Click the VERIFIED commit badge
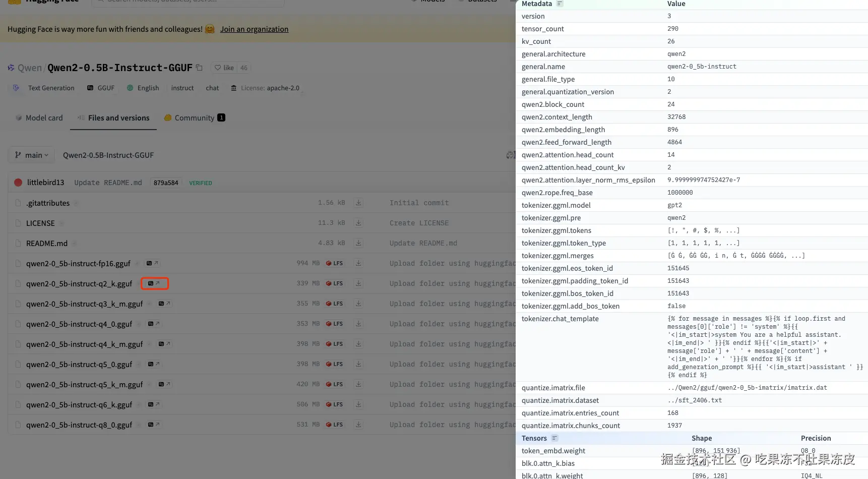 click(x=201, y=183)
